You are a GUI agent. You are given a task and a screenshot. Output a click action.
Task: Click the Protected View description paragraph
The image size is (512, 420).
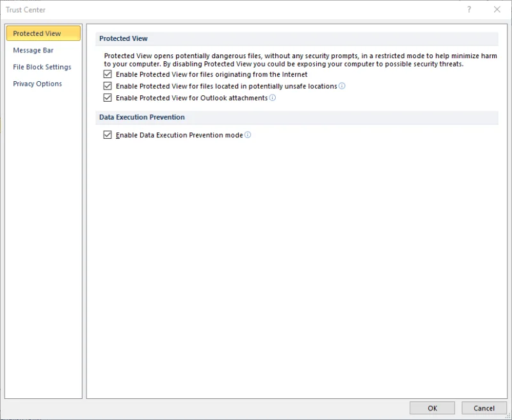300,60
